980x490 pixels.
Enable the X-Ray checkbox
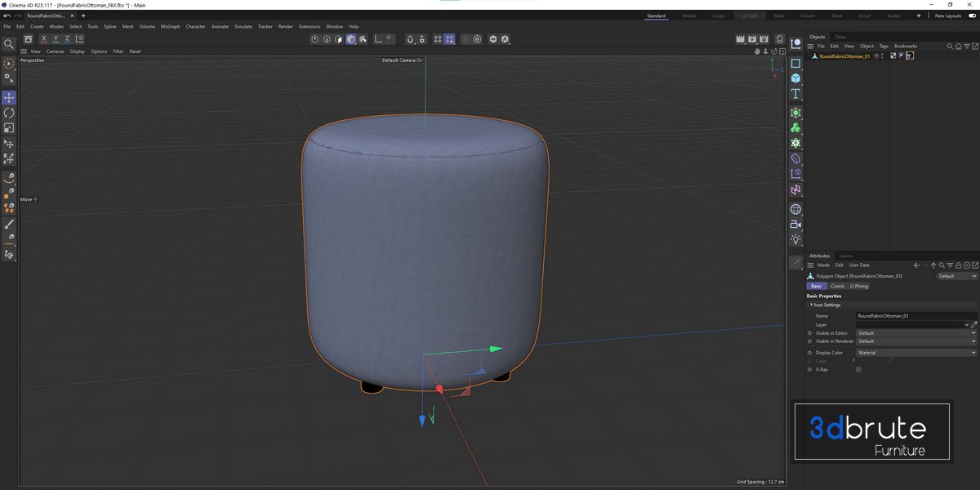[x=858, y=370]
